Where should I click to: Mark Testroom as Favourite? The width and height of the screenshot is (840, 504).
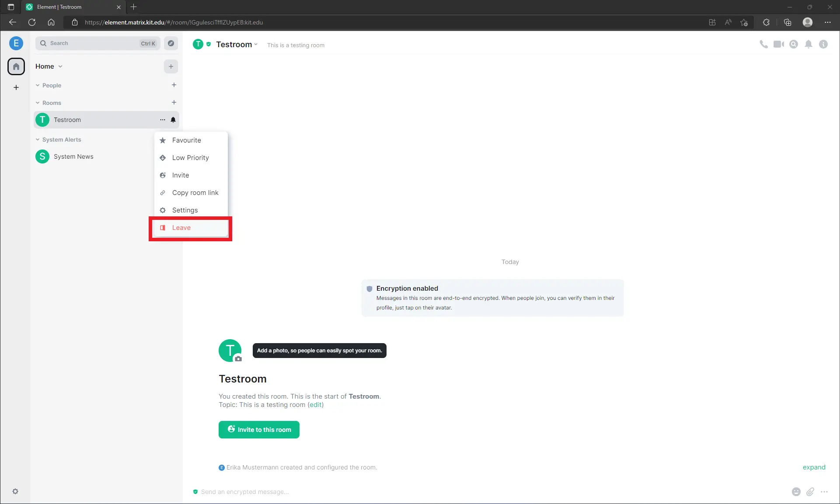coord(186,140)
